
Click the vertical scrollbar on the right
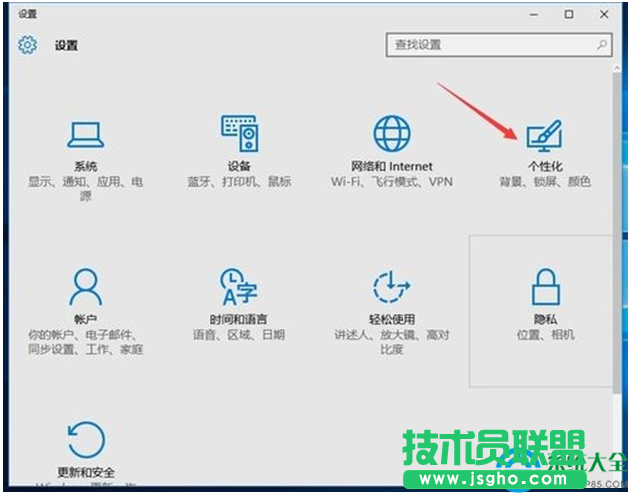click(617, 232)
